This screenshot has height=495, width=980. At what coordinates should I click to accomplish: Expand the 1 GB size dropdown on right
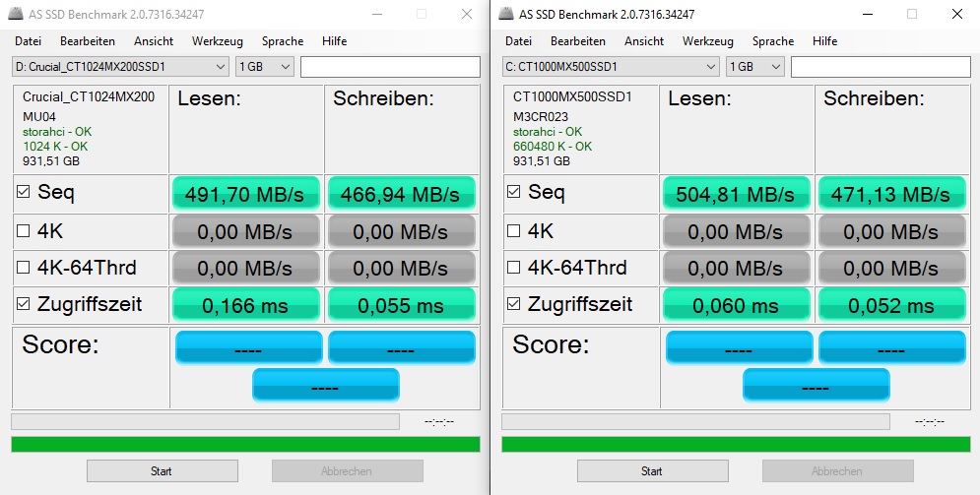point(755,67)
